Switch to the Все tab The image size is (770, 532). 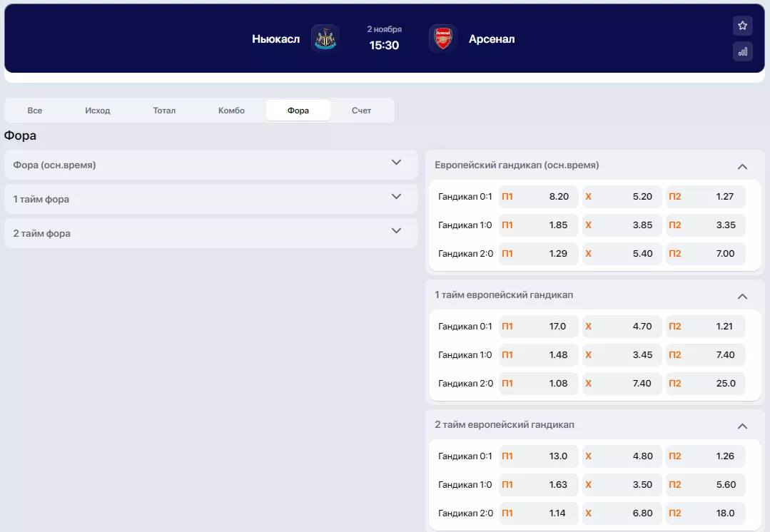(35, 111)
